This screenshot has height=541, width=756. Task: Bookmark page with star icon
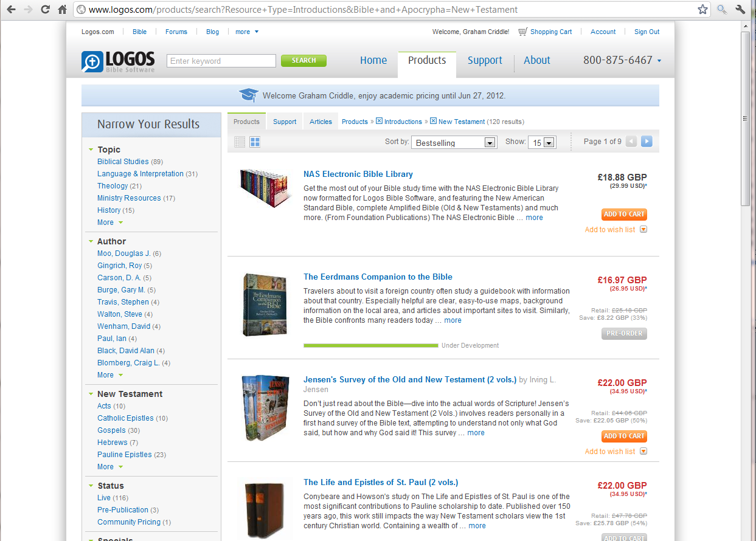(x=702, y=10)
